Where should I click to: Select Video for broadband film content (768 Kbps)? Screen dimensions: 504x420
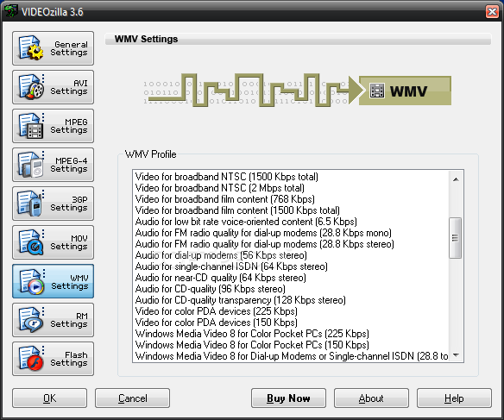[224, 199]
